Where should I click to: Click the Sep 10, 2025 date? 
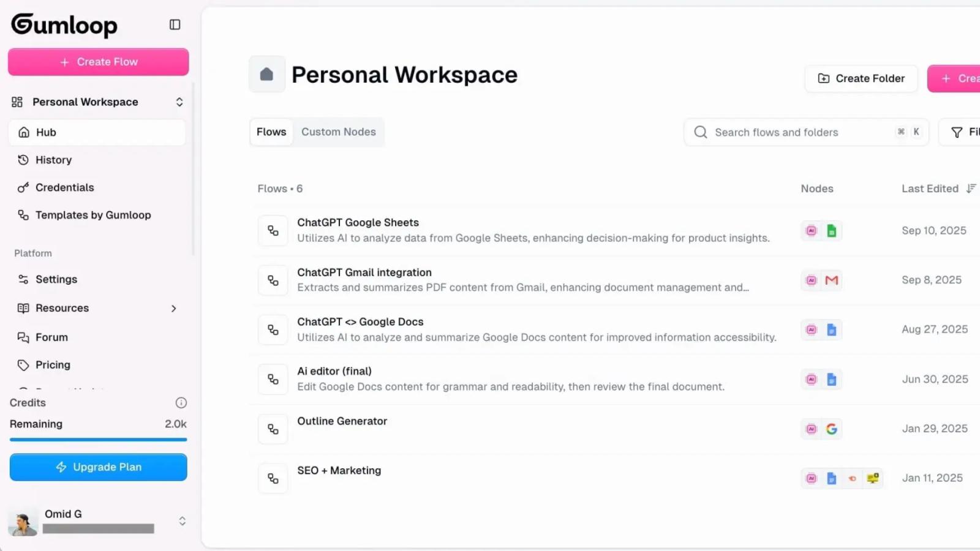click(x=934, y=230)
